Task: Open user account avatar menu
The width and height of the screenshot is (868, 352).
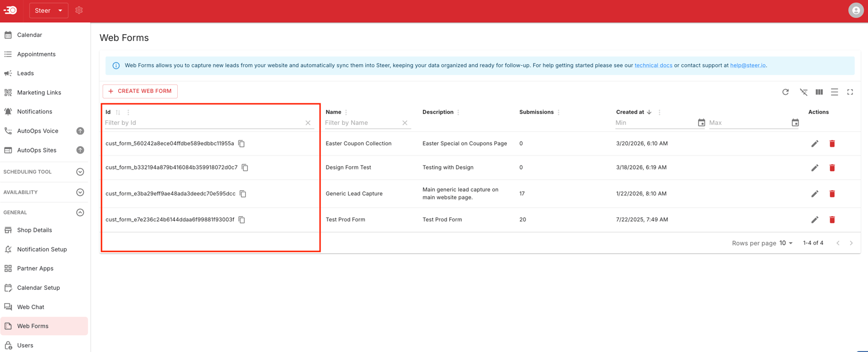Action: (856, 10)
